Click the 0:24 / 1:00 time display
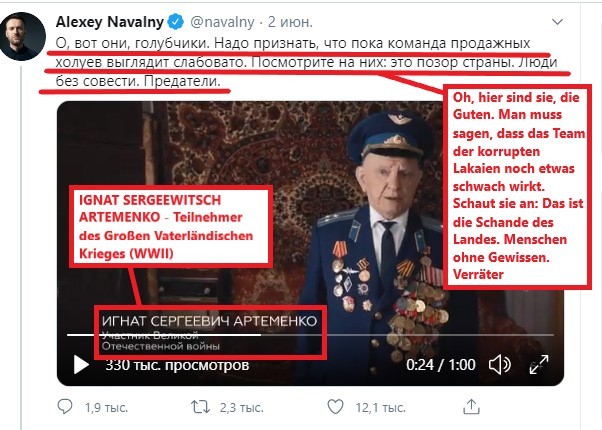This screenshot has width=602, height=430. click(442, 365)
